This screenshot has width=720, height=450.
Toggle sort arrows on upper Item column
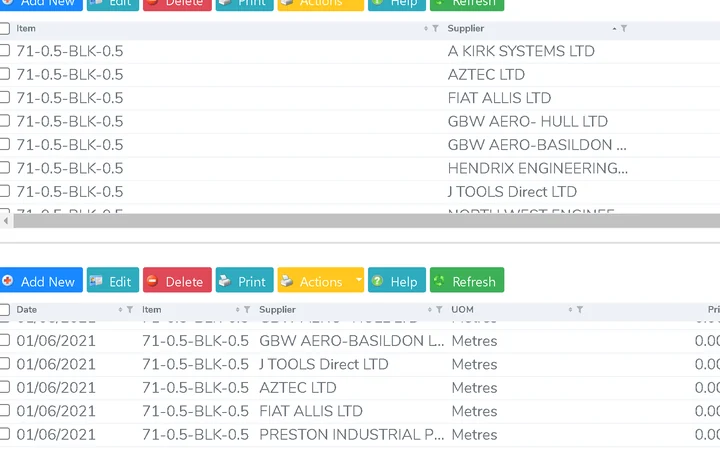click(426, 28)
